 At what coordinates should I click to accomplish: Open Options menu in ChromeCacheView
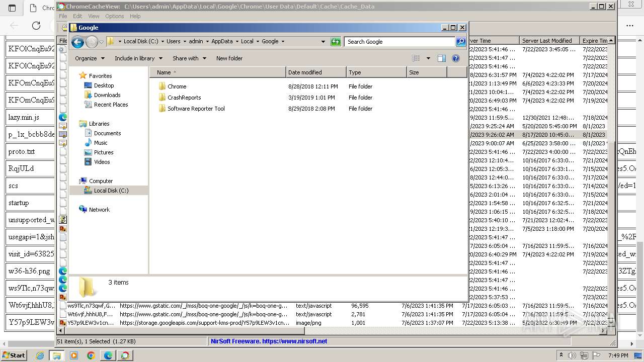coord(114,16)
